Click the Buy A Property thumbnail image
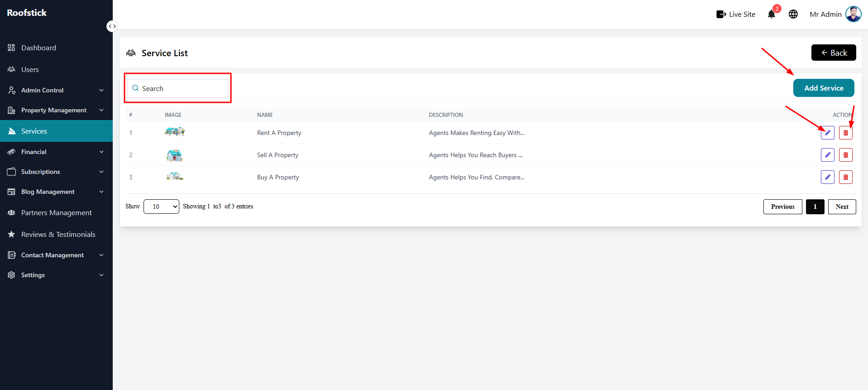868x390 pixels. pyautogui.click(x=175, y=176)
